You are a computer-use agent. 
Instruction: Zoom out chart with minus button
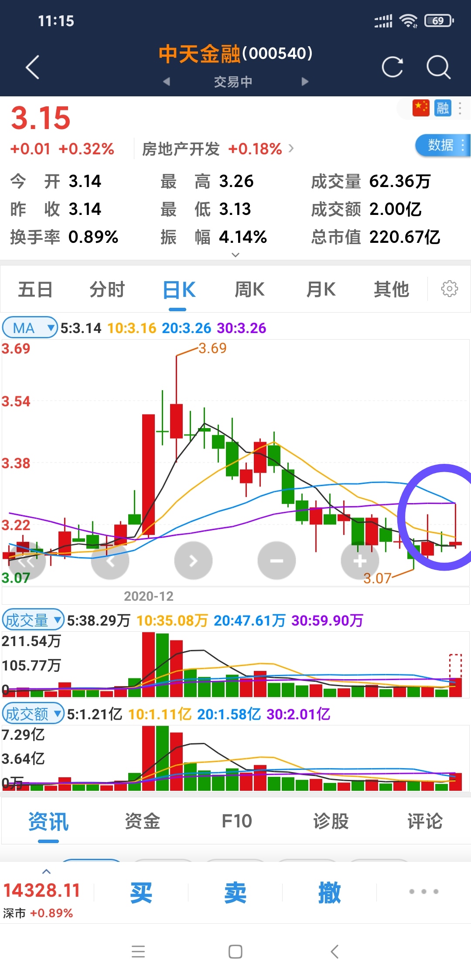point(276,561)
